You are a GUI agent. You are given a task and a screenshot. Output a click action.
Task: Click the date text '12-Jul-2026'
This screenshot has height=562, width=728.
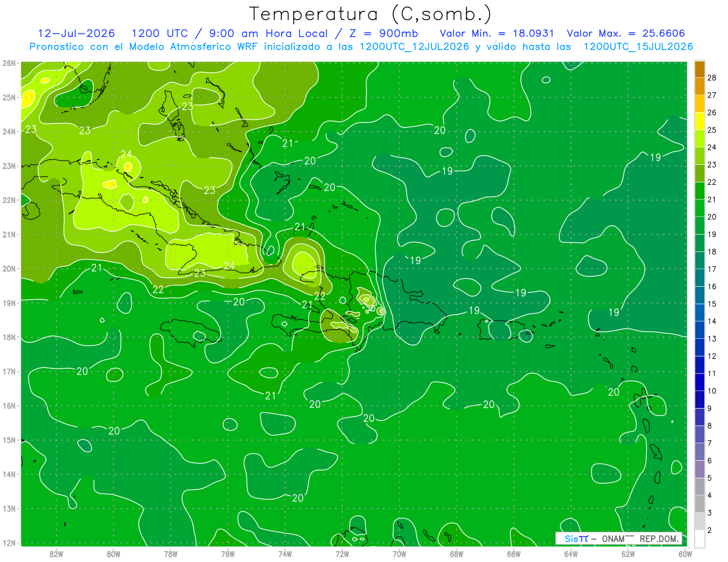point(76,33)
